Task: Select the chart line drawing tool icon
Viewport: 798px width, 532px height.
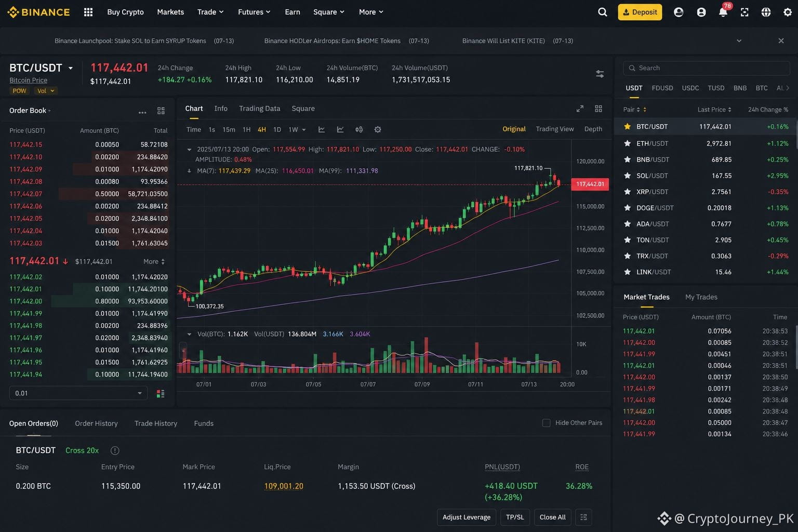Action: (340, 129)
